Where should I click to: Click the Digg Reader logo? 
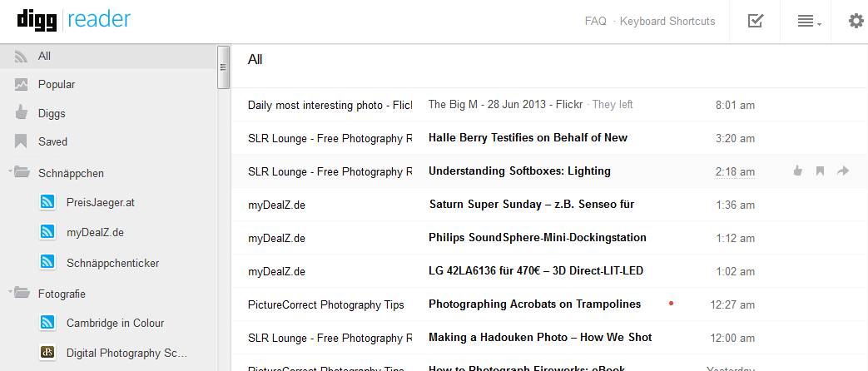pos(73,20)
